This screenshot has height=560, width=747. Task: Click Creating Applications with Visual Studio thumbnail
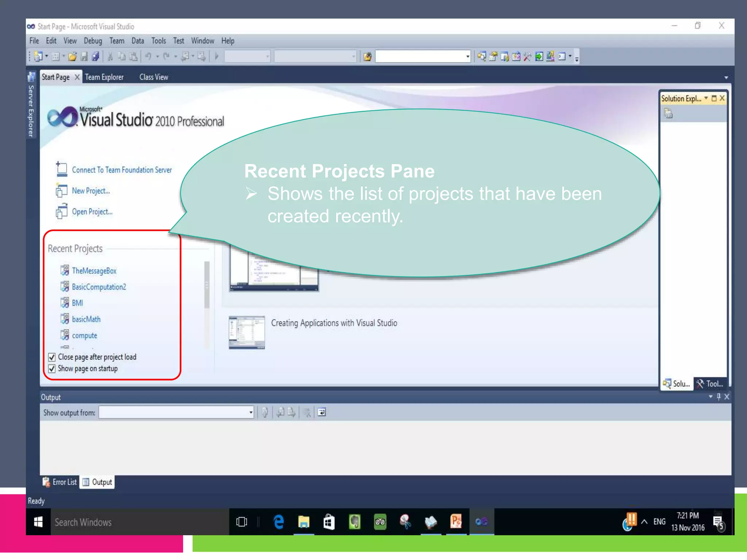coord(247,332)
